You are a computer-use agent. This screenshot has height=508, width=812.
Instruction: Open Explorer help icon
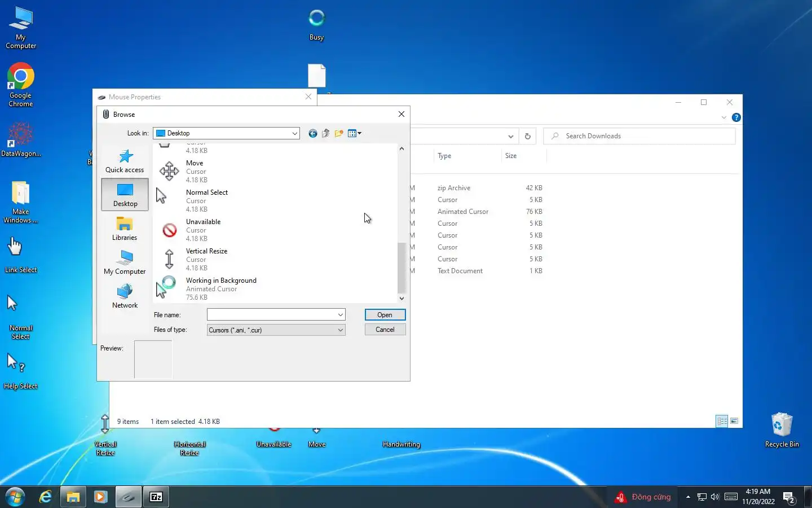pyautogui.click(x=736, y=117)
